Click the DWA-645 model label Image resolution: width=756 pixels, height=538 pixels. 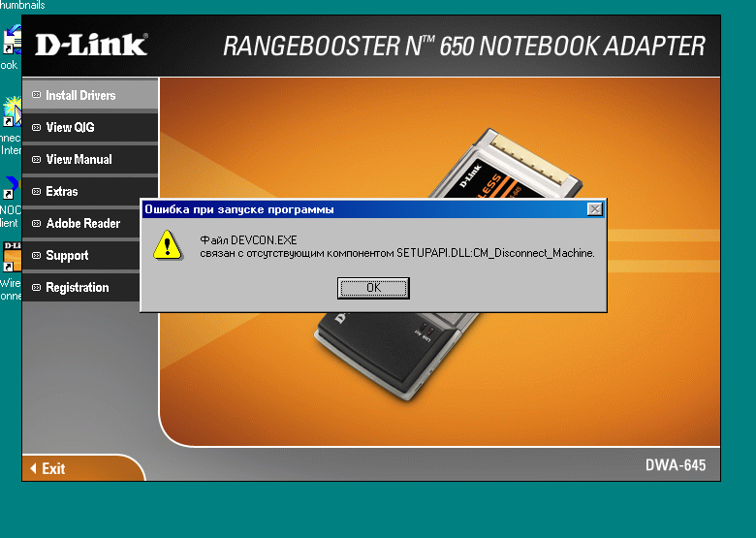pyautogui.click(x=676, y=464)
